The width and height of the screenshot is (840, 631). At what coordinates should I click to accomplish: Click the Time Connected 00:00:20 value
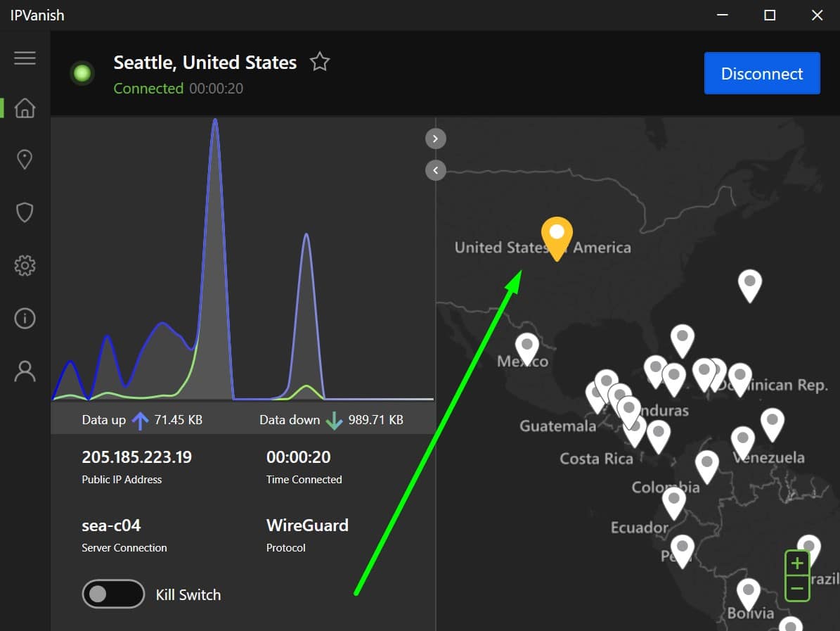(298, 457)
